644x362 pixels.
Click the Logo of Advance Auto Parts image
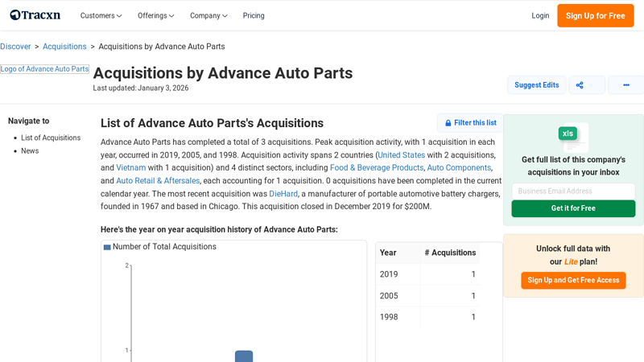coord(44,69)
